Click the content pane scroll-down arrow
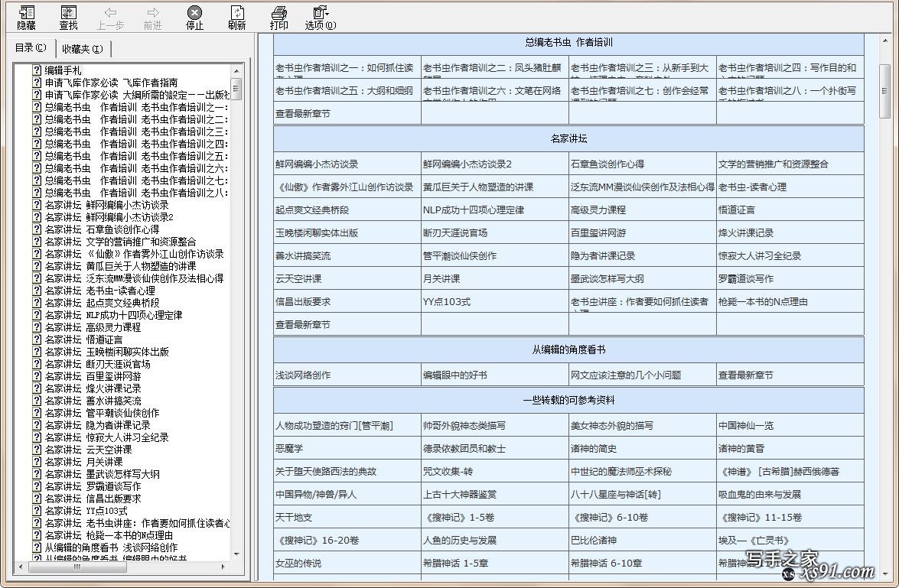The width and height of the screenshot is (899, 588). tap(884, 573)
